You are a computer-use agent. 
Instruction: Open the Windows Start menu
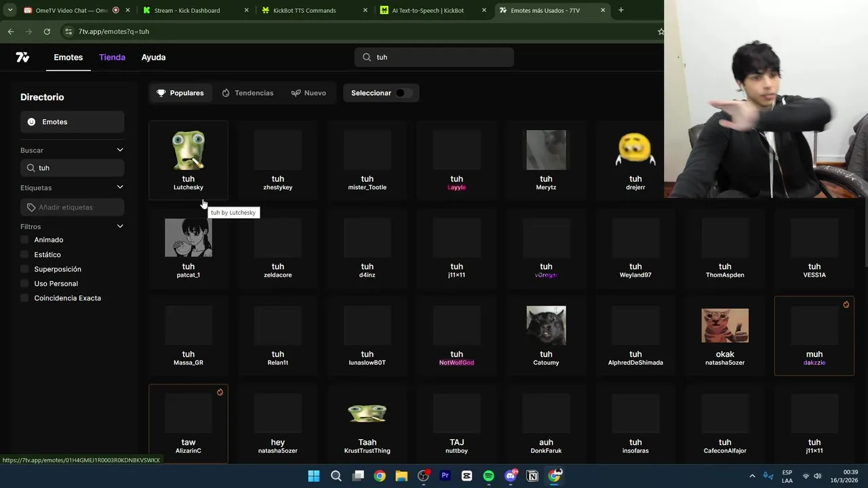(314, 476)
